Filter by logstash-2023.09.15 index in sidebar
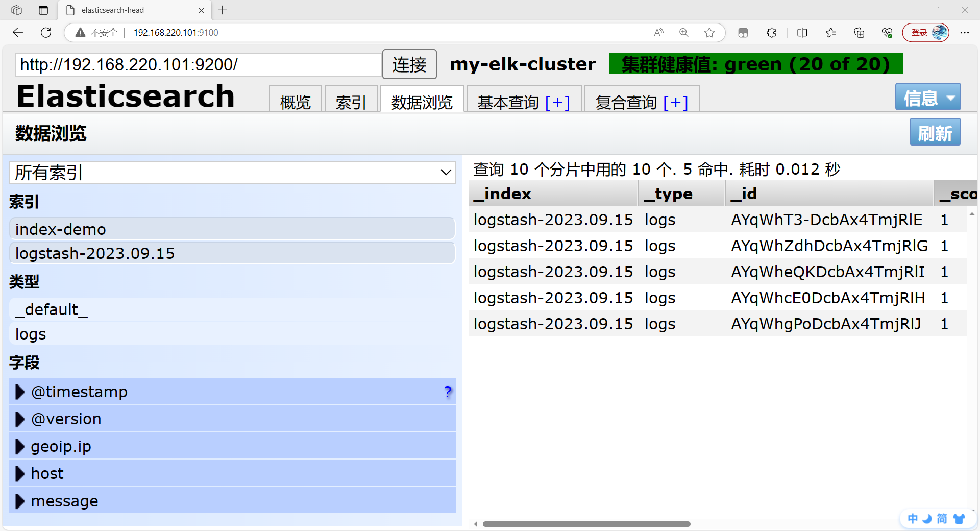This screenshot has height=531, width=980. (x=232, y=253)
